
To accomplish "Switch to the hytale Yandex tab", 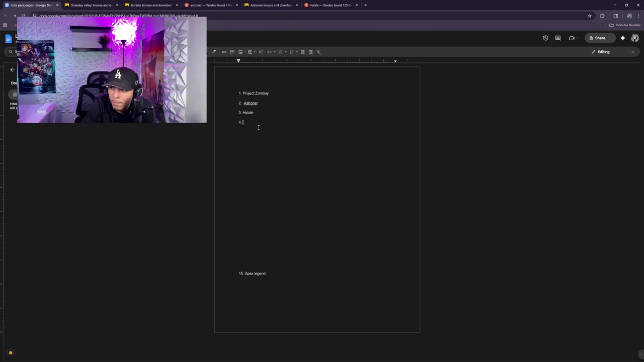I will (x=330, y=5).
